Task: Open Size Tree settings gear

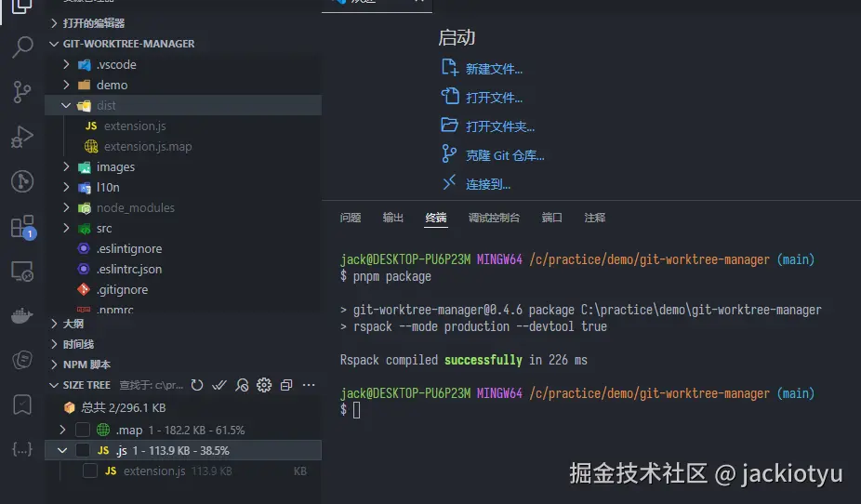Action: (264, 385)
